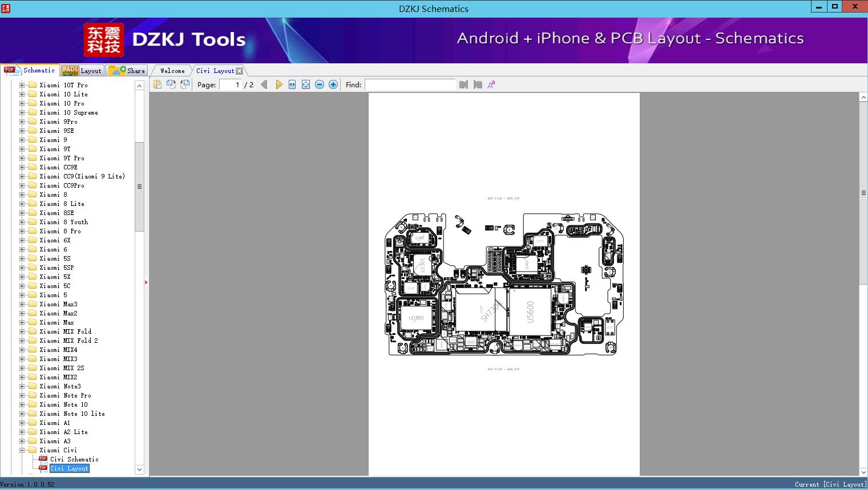The image size is (868, 490).
Task: Click the tree scrollbar down arrow
Action: point(139,469)
